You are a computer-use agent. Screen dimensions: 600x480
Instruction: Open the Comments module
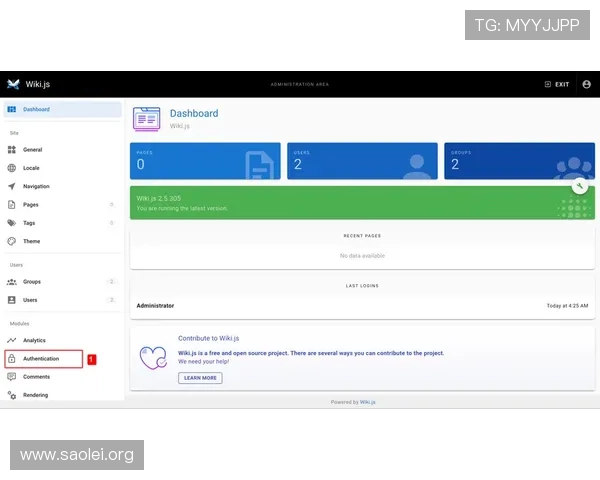[x=36, y=377]
